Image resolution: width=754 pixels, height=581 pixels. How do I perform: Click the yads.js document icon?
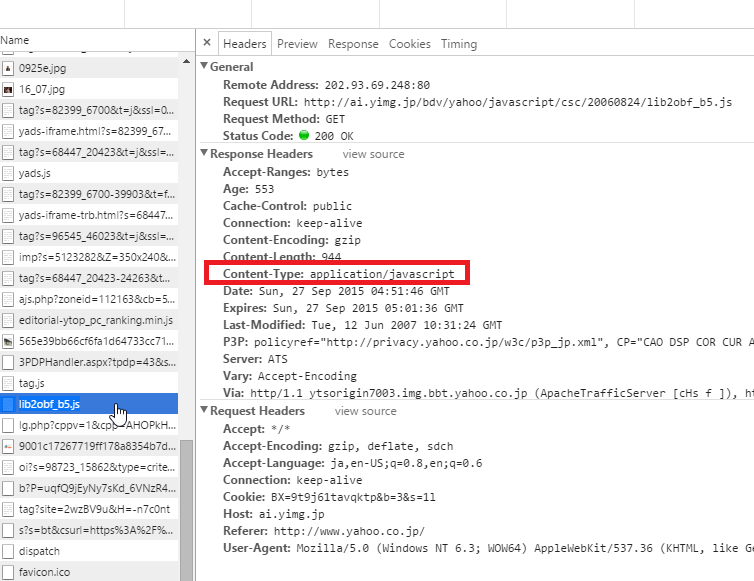click(x=8, y=173)
